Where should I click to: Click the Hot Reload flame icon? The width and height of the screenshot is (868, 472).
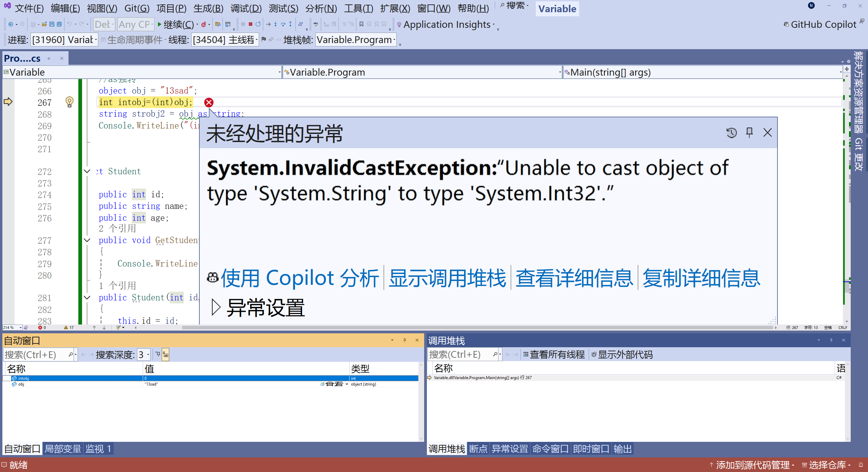coord(203,24)
